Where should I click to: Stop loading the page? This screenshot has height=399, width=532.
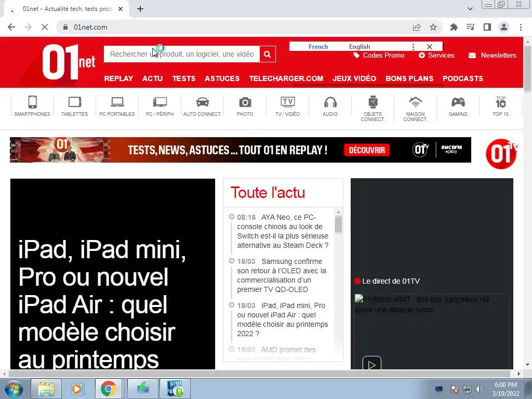(45, 27)
